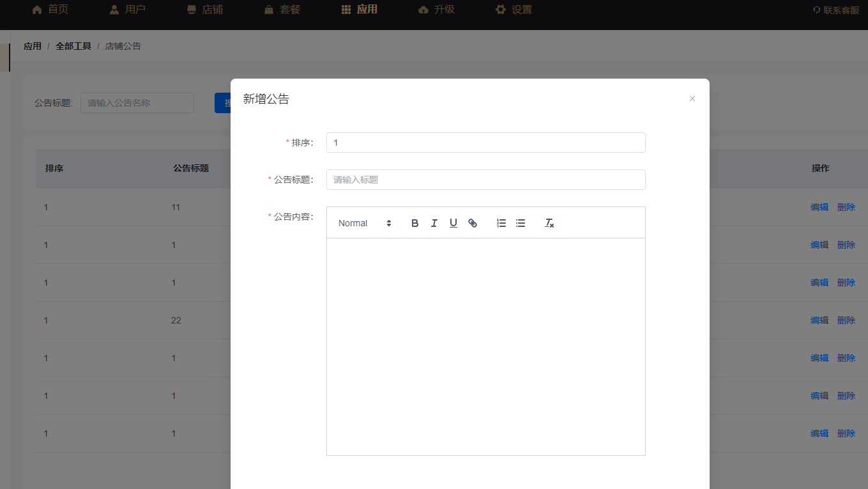Click the user icon beside 用户

click(114, 10)
